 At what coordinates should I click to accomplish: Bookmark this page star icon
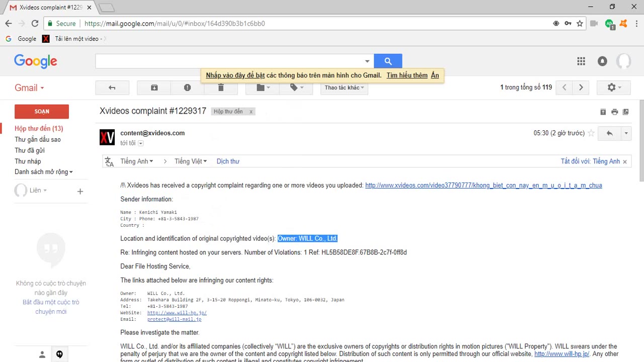point(580,23)
